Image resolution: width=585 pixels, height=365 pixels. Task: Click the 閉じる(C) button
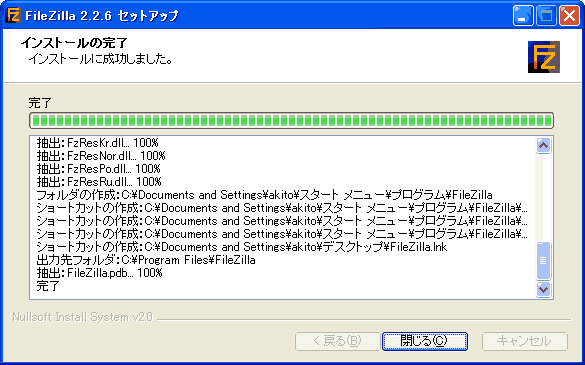(425, 341)
